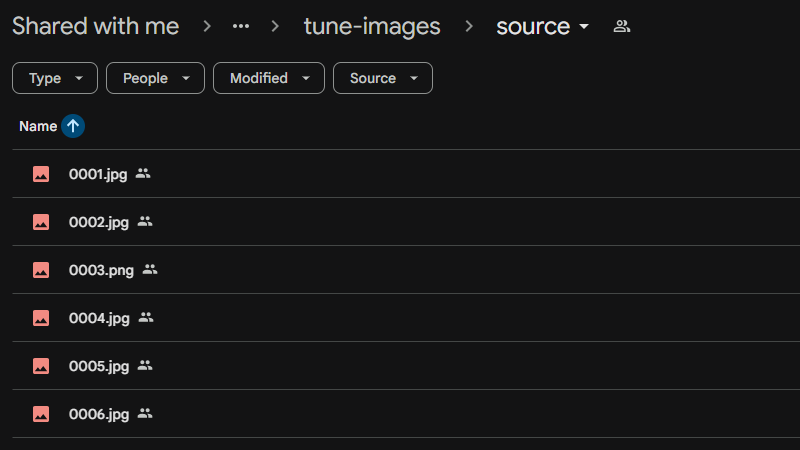Go to Shared with me breadcrumb

point(95,27)
